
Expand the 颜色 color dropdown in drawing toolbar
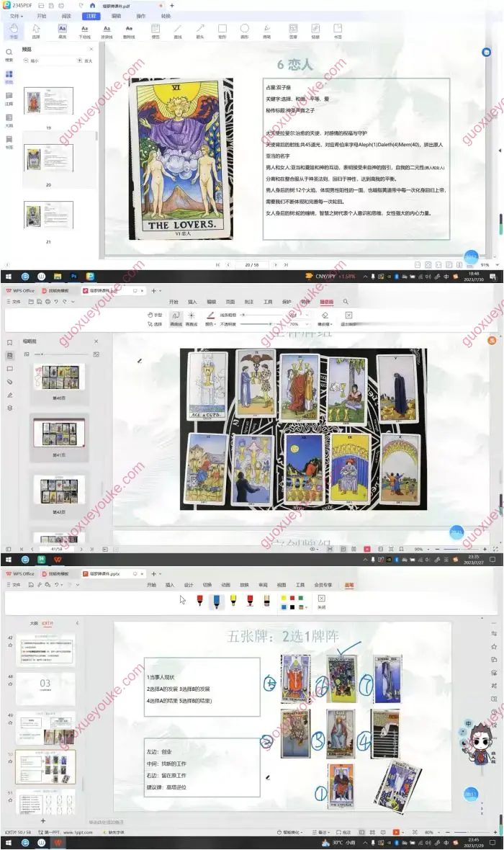pyautogui.click(x=210, y=324)
